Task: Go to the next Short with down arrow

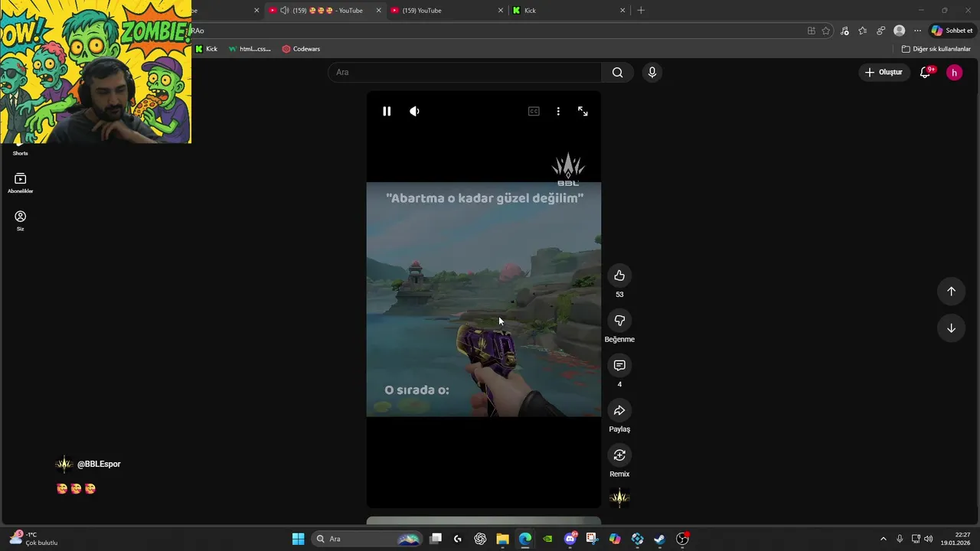Action: click(x=951, y=328)
